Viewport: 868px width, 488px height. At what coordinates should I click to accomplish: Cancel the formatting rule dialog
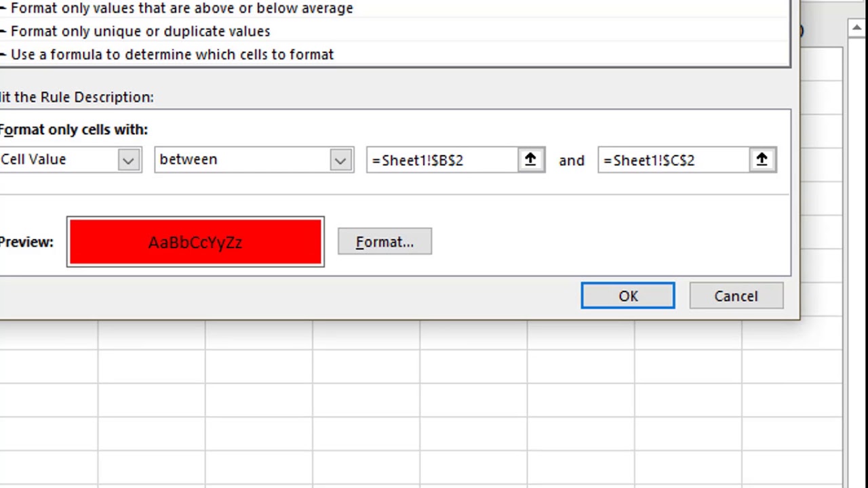(736, 296)
